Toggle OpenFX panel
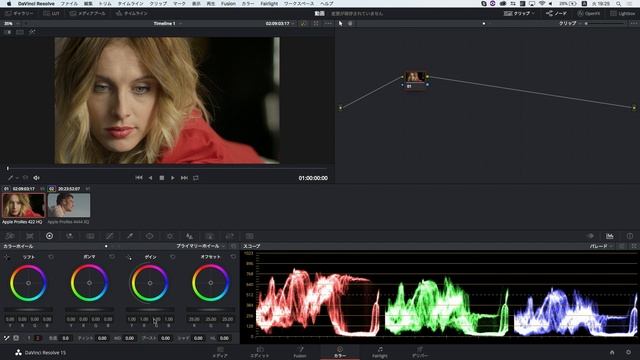 (589, 13)
